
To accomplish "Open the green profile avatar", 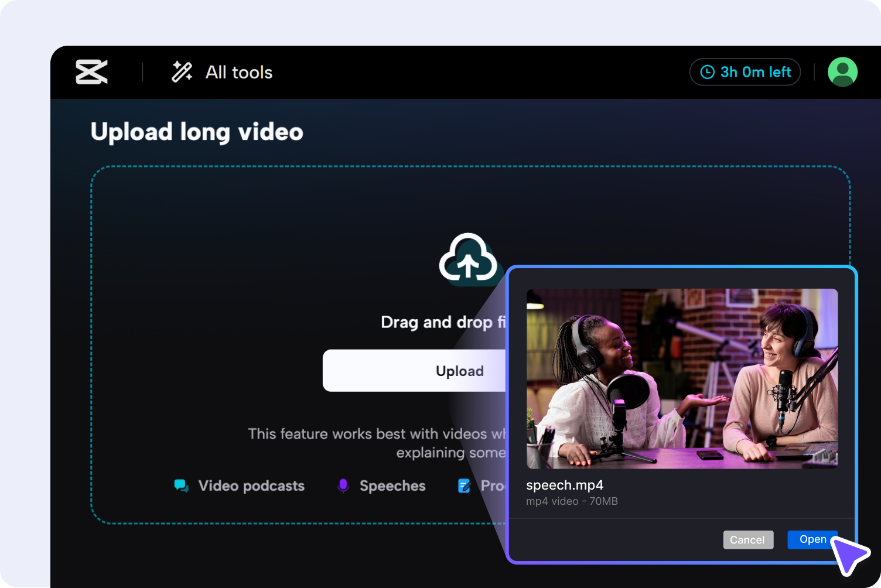I will click(x=842, y=71).
